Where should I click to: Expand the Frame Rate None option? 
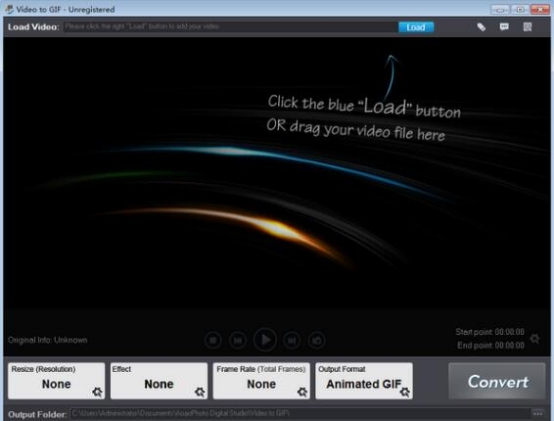(x=261, y=381)
